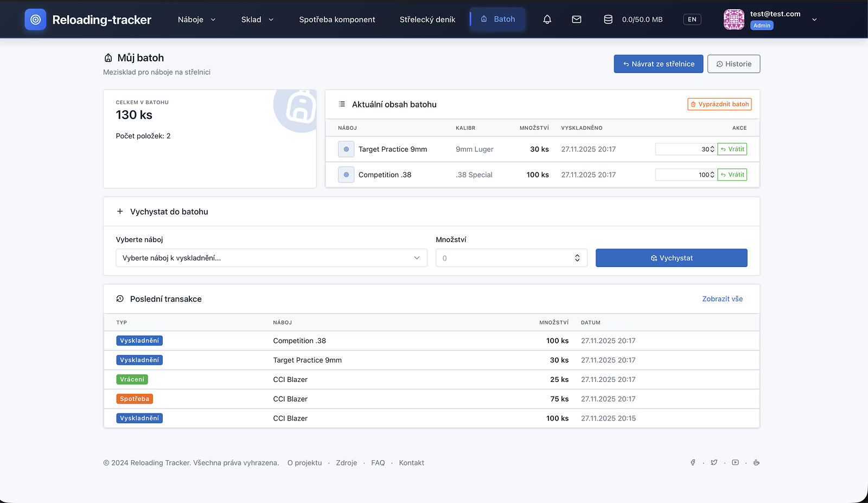The width and height of the screenshot is (868, 503).
Task: Open the notifications bell icon
Action: 547,20
